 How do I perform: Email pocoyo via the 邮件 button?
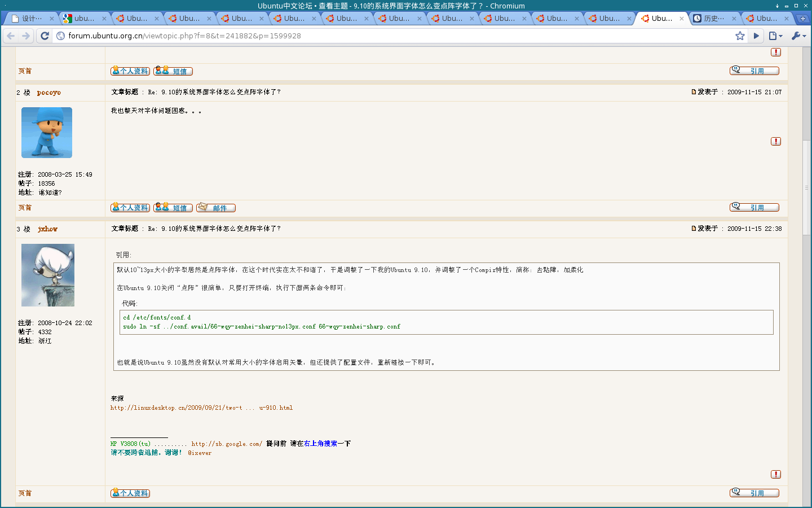[x=216, y=208]
